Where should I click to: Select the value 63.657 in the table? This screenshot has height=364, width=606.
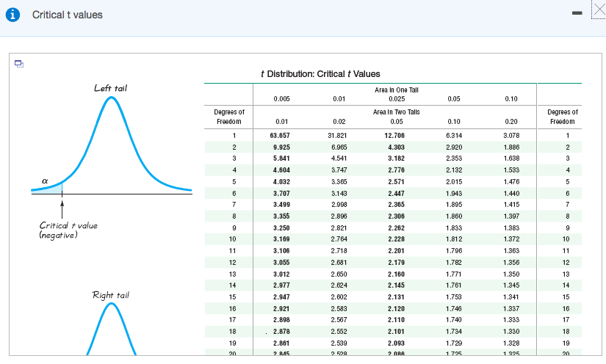[x=280, y=135]
